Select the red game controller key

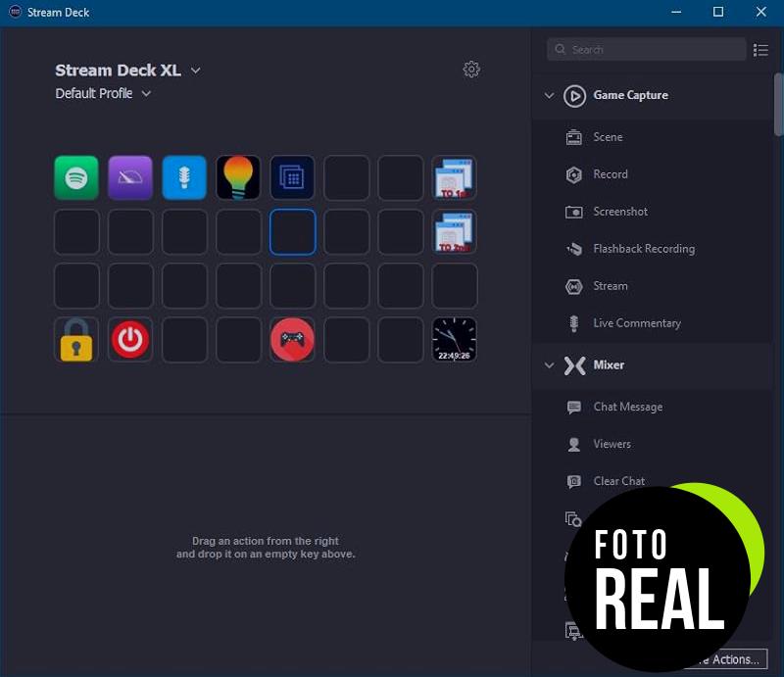(292, 340)
